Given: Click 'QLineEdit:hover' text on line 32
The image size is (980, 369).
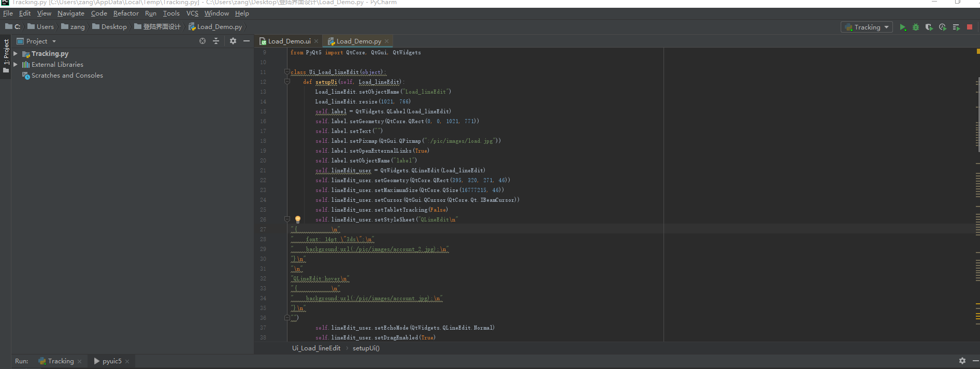Looking at the screenshot, I should point(317,278).
